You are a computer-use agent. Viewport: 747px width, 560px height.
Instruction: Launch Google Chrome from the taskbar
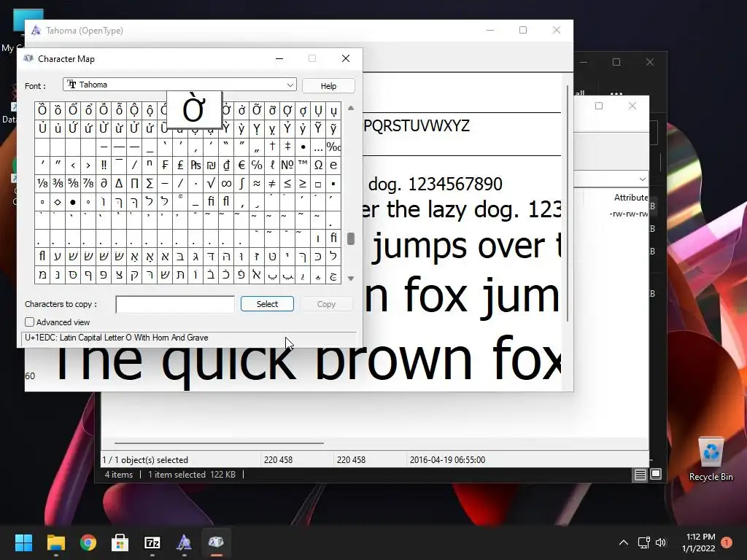coord(88,542)
